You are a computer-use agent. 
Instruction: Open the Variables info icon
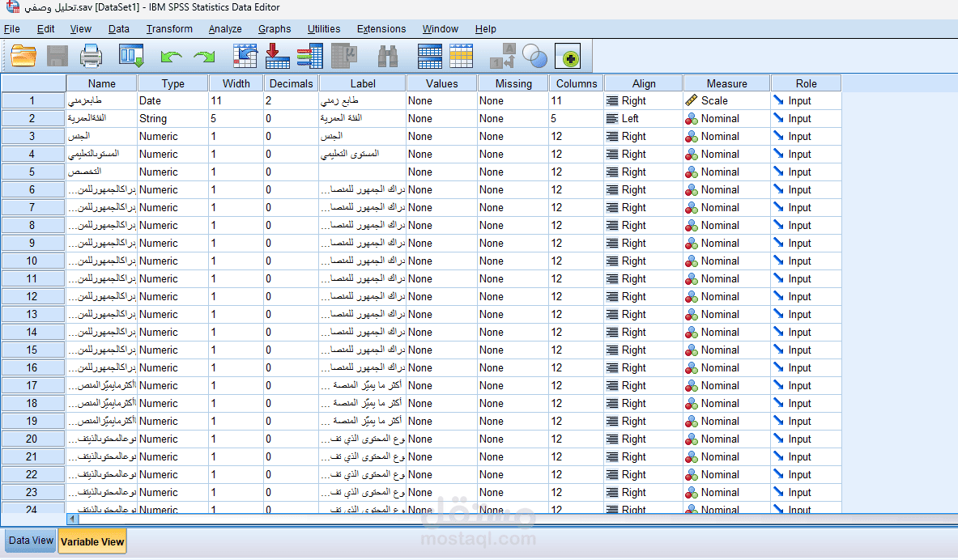tap(310, 56)
